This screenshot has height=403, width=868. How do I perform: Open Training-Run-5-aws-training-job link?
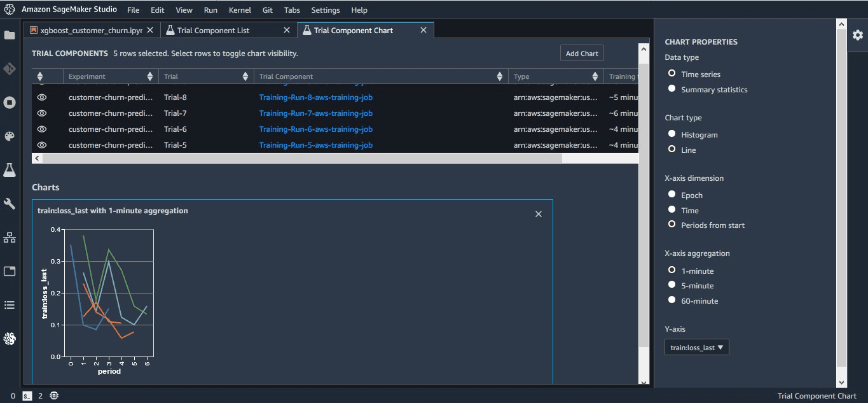pos(315,145)
